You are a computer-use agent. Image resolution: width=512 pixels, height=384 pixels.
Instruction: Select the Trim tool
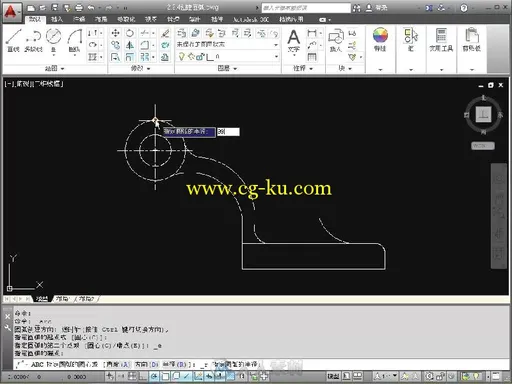coord(145,33)
